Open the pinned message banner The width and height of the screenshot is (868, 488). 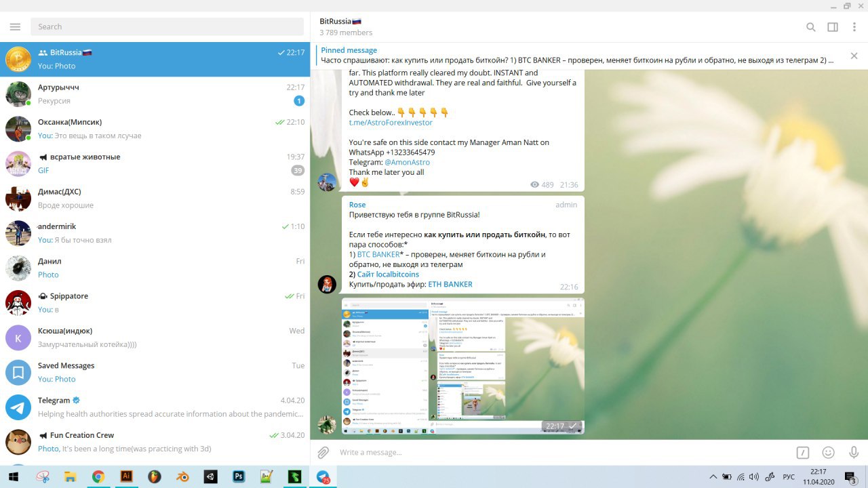point(578,55)
